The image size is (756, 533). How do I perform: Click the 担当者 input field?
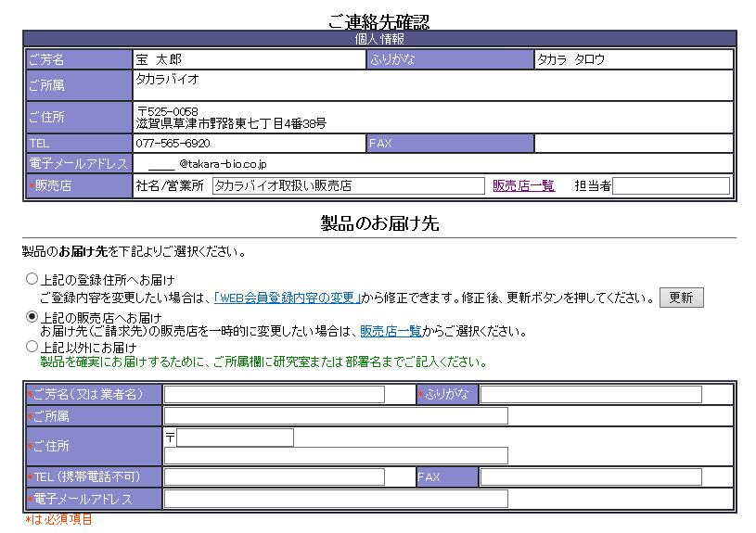[671, 185]
